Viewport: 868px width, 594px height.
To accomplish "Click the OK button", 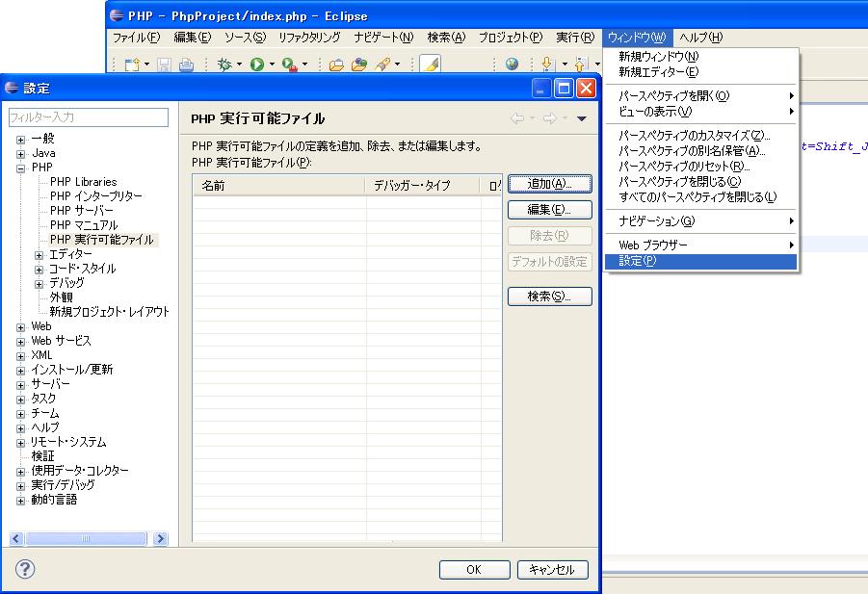I will (x=474, y=570).
